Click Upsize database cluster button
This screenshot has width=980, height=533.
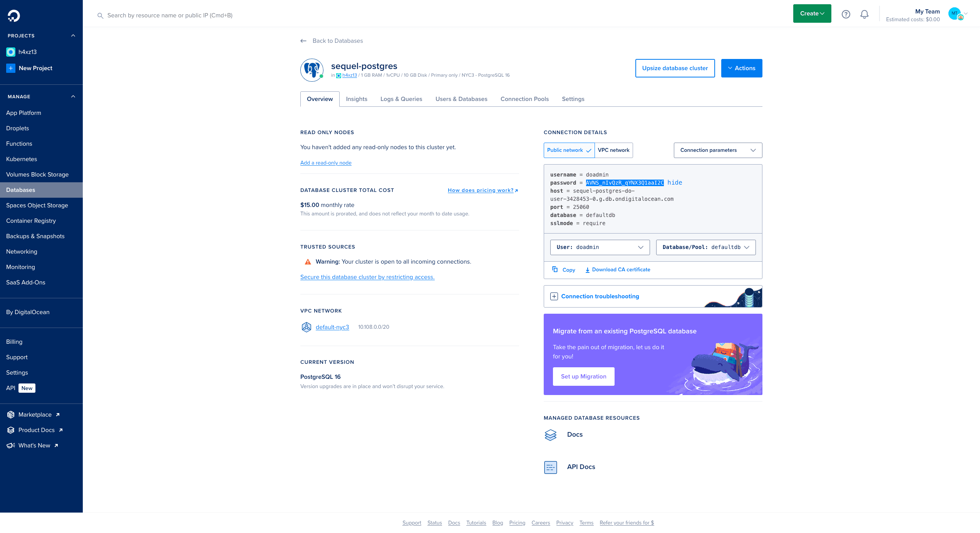coord(675,68)
